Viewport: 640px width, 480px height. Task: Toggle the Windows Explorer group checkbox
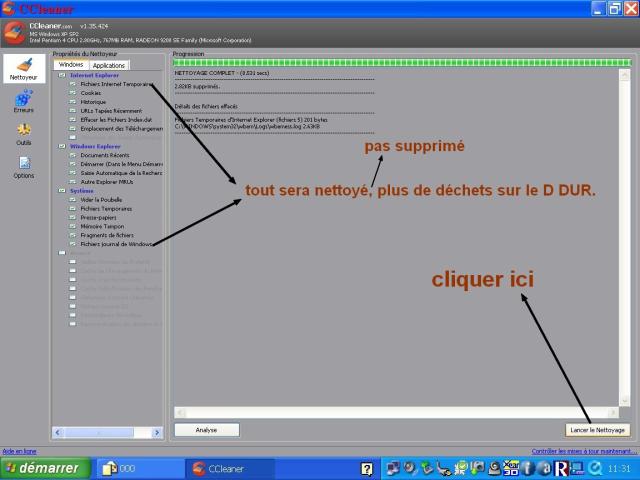(x=62, y=146)
